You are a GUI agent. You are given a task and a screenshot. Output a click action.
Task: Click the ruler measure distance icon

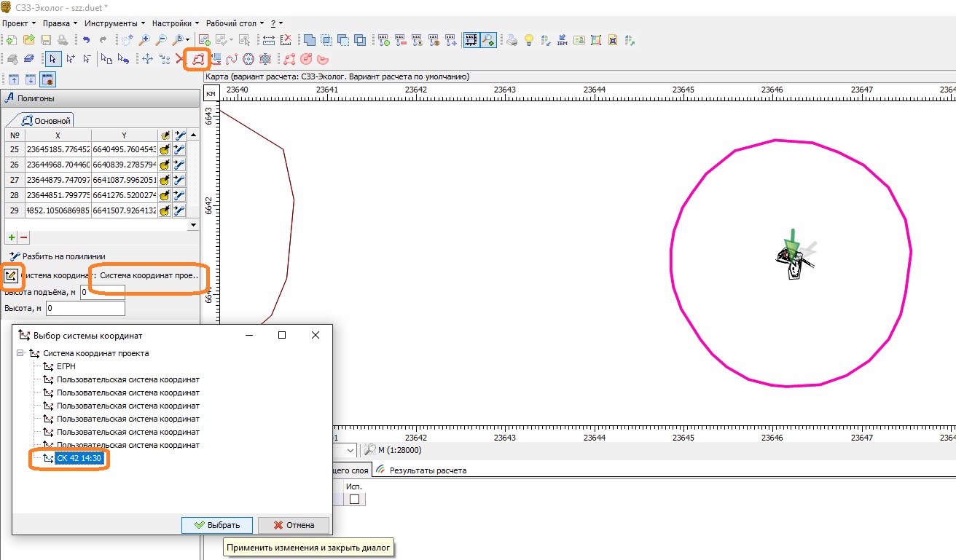(x=269, y=40)
